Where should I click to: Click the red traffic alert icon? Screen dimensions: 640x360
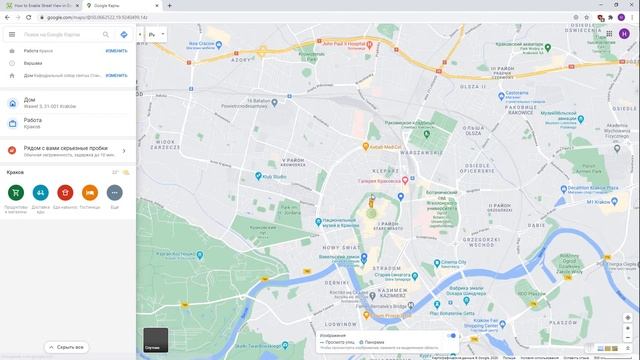12,151
